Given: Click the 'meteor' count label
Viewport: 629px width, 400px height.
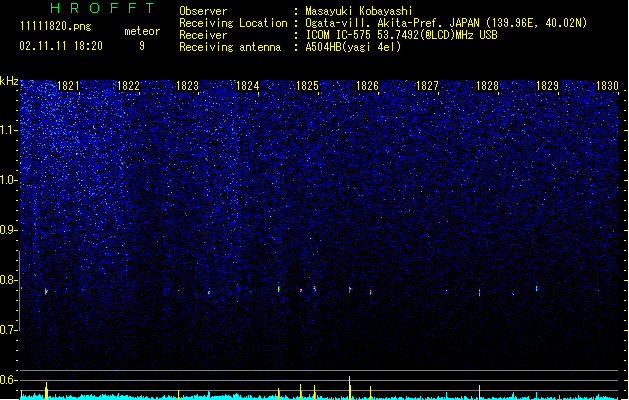Looking at the screenshot, I should pos(142,31).
